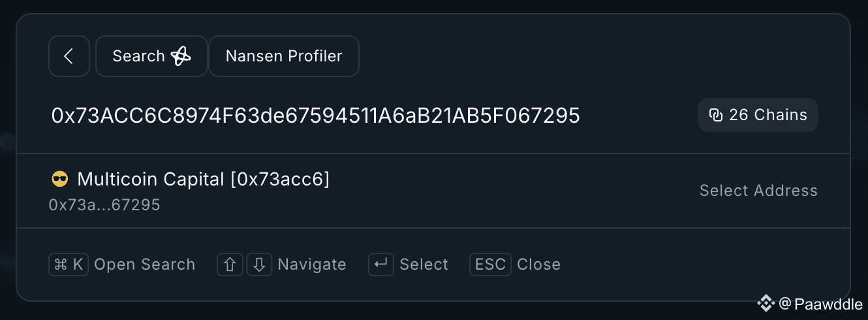868x320 pixels.
Task: Click the atom icon in Search
Action: (181, 57)
